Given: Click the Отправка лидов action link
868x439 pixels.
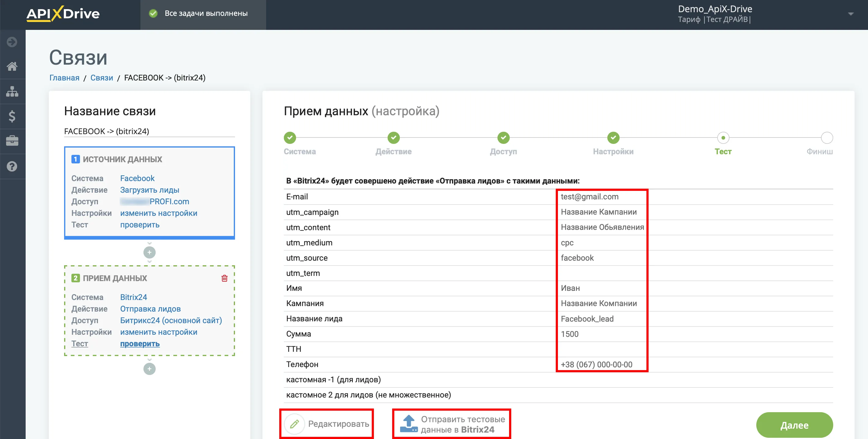Looking at the screenshot, I should point(150,309).
